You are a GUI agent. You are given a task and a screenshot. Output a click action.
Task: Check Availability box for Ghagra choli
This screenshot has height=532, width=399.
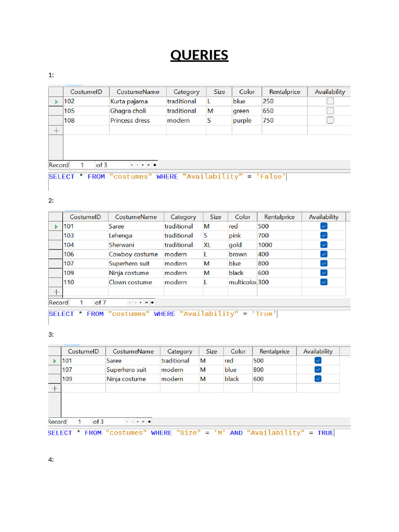coord(330,111)
